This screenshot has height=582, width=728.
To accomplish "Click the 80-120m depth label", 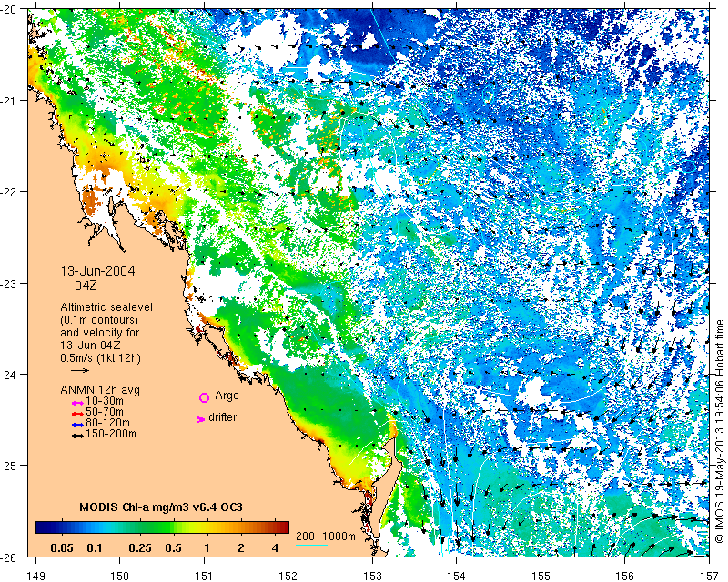I will coord(107,423).
